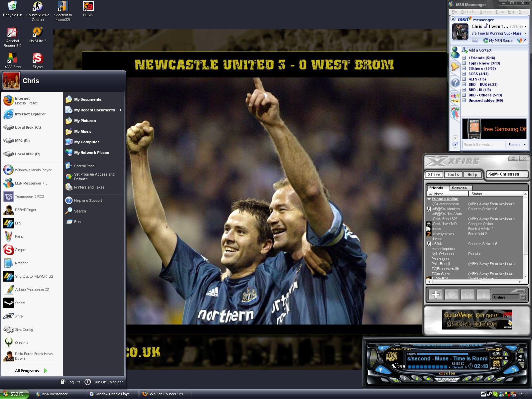Click the MSN Search the web input field

[484, 145]
